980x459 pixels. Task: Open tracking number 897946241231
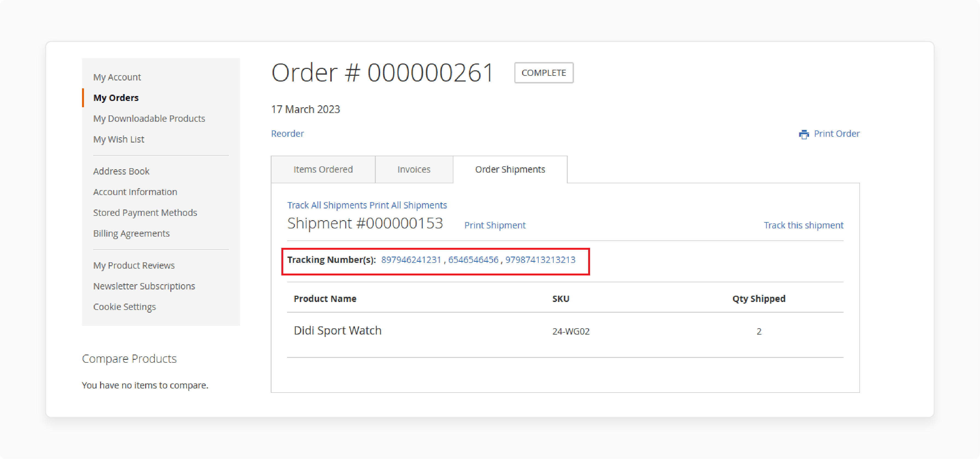411,260
